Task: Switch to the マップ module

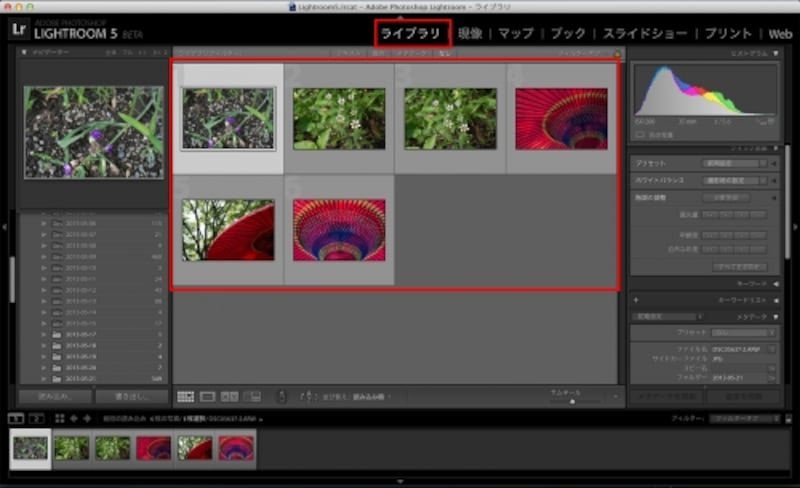Action: [516, 34]
